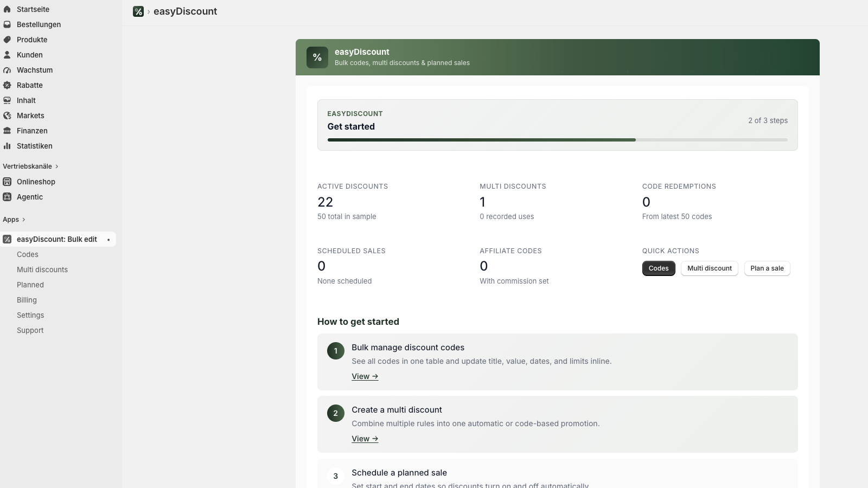Click the 'Bulk manage discount codes' heading

coord(408,348)
